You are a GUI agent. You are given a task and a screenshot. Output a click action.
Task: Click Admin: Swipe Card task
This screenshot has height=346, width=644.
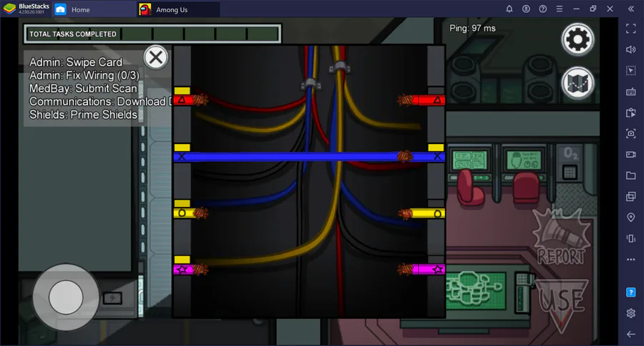point(76,62)
